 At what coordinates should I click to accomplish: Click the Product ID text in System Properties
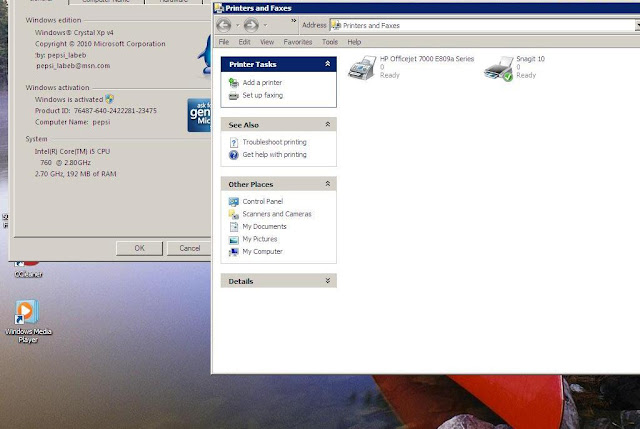point(96,111)
